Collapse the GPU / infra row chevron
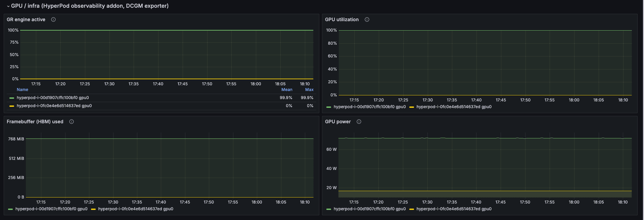Viewport: 644px width, 220px height. [8, 6]
